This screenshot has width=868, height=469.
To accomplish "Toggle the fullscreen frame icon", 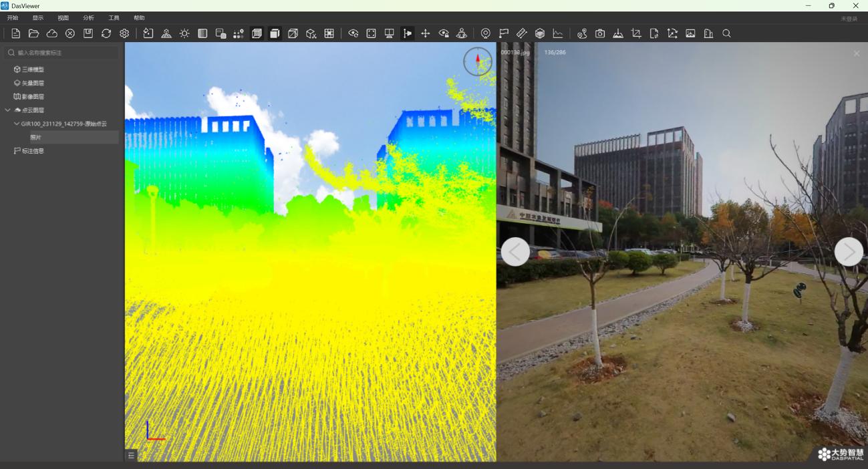I will (x=372, y=33).
